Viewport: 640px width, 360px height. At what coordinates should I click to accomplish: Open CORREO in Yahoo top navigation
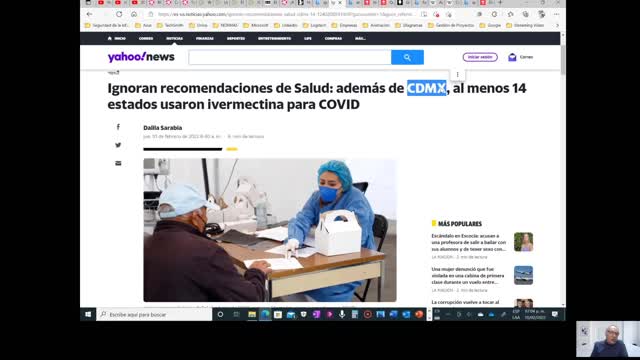pyautogui.click(x=146, y=38)
